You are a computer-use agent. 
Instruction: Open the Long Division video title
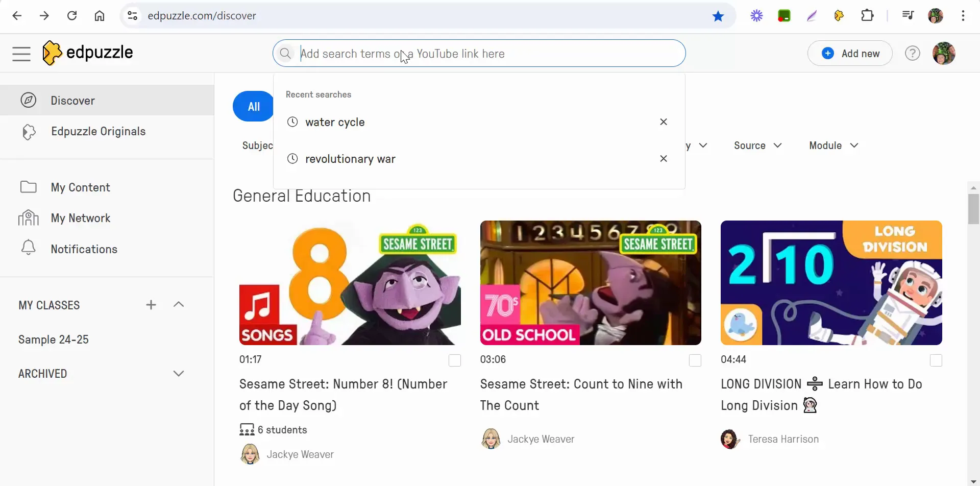click(x=821, y=395)
